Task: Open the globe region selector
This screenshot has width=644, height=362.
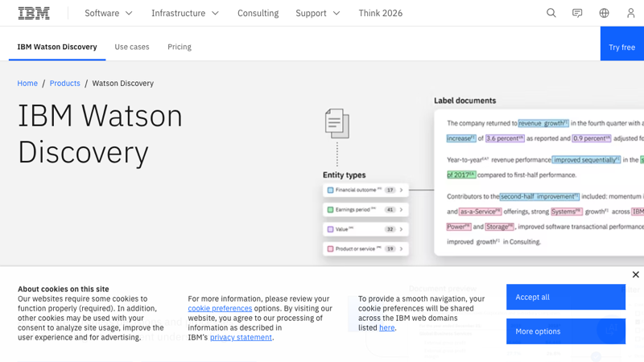Action: tap(604, 13)
